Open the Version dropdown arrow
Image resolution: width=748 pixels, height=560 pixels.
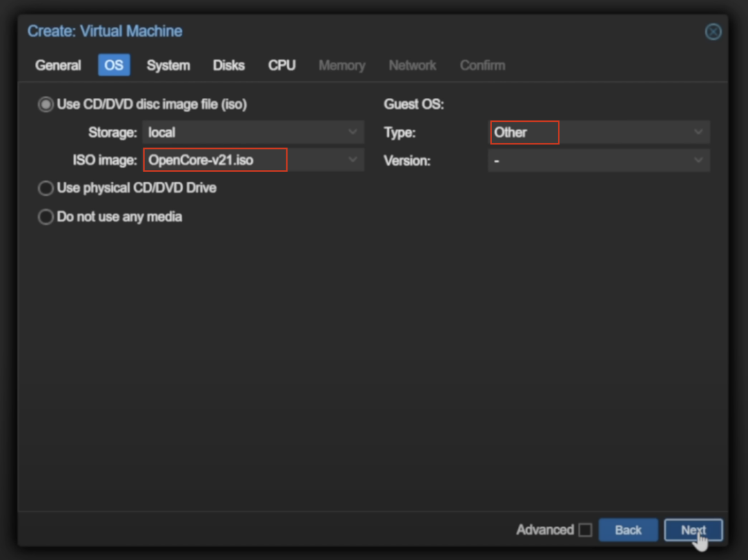698,160
